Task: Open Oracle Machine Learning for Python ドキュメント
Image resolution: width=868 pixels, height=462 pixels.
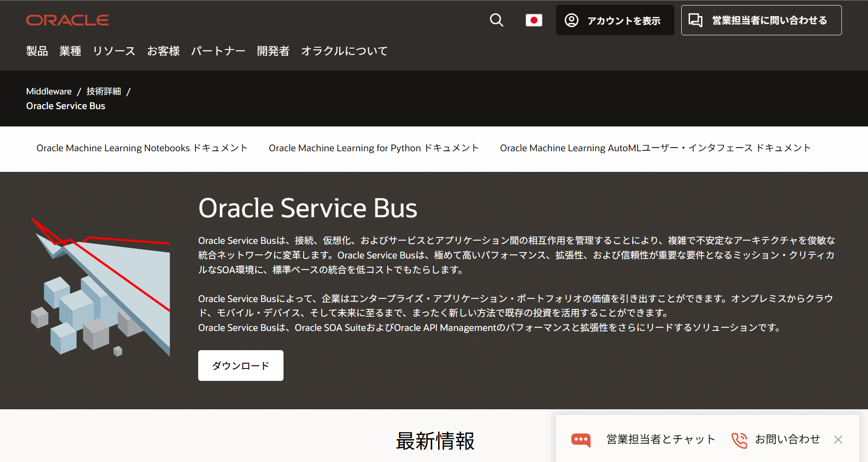Action: point(373,148)
